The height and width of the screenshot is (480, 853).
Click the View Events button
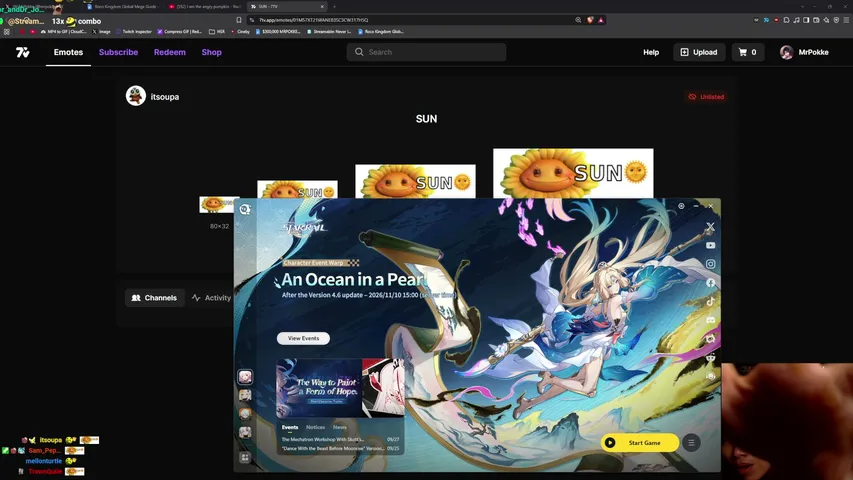coord(303,338)
